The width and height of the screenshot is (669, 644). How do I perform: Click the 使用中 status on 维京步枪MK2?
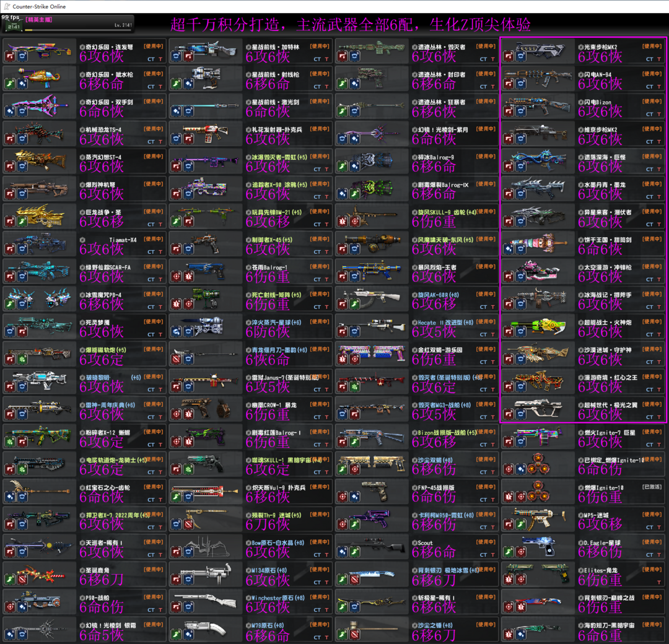[x=652, y=129]
